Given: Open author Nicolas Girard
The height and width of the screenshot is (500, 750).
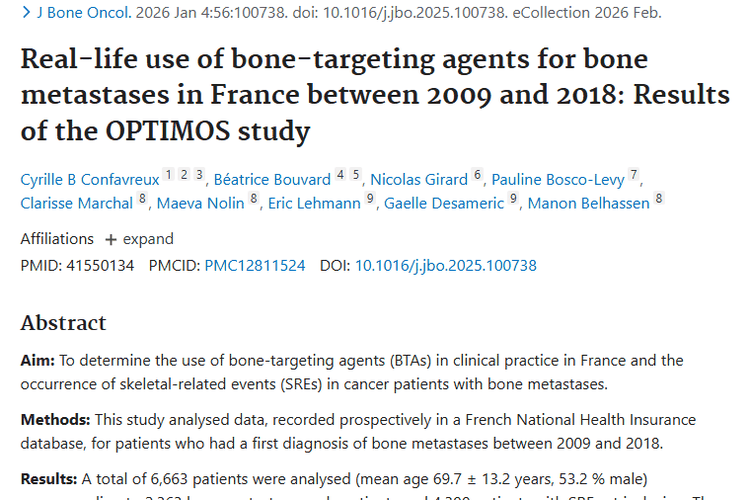Looking at the screenshot, I should coord(419,180).
